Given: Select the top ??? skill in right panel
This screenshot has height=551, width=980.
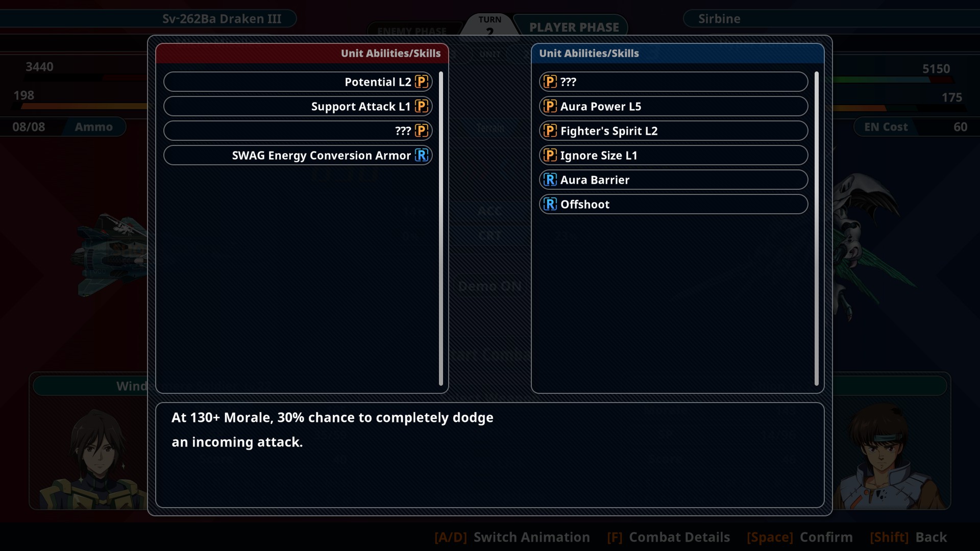Looking at the screenshot, I should [x=673, y=82].
